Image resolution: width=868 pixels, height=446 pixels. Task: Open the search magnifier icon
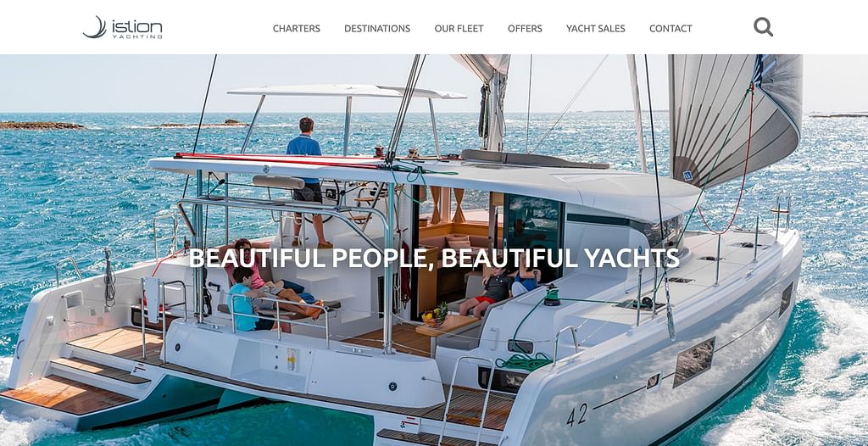(763, 26)
